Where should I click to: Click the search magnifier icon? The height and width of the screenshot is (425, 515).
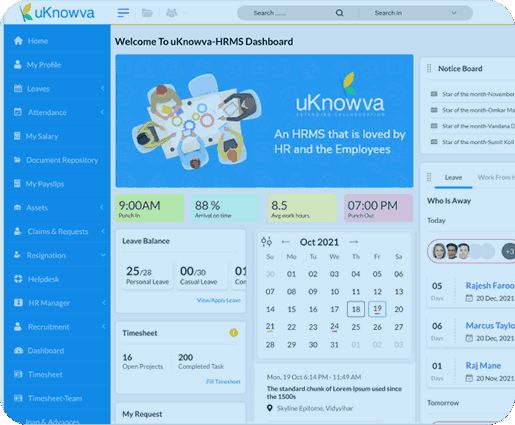click(x=339, y=13)
